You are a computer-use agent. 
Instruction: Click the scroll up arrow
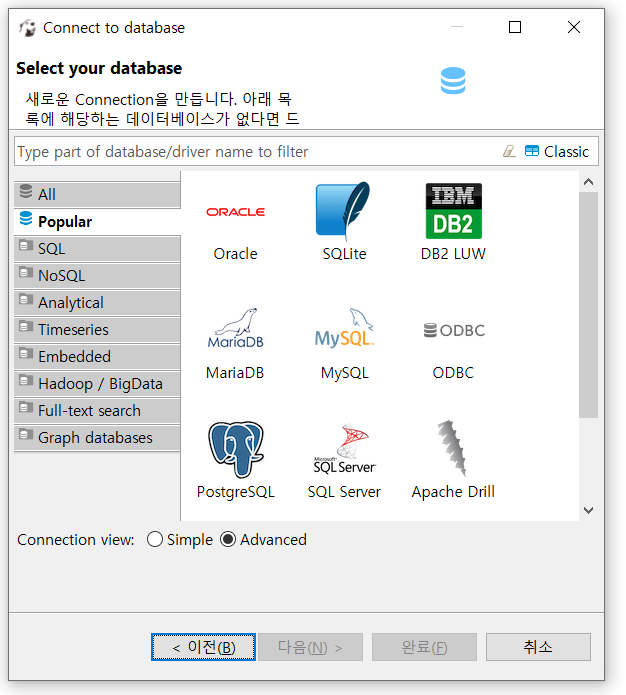click(x=588, y=182)
